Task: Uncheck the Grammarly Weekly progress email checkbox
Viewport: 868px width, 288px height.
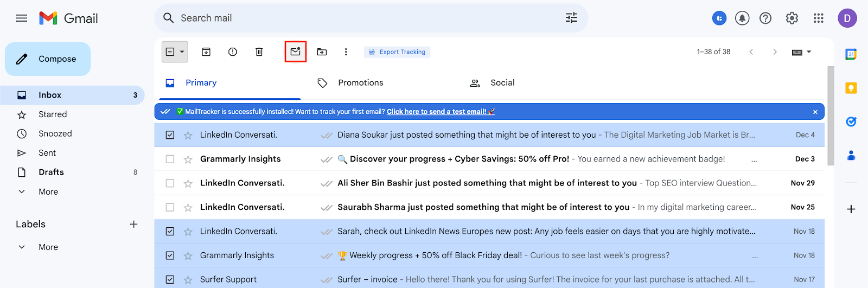Action: click(170, 255)
